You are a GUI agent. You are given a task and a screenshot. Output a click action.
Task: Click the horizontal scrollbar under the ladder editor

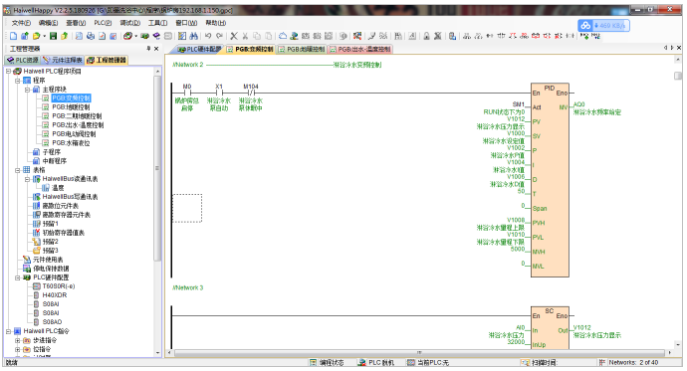point(419,353)
